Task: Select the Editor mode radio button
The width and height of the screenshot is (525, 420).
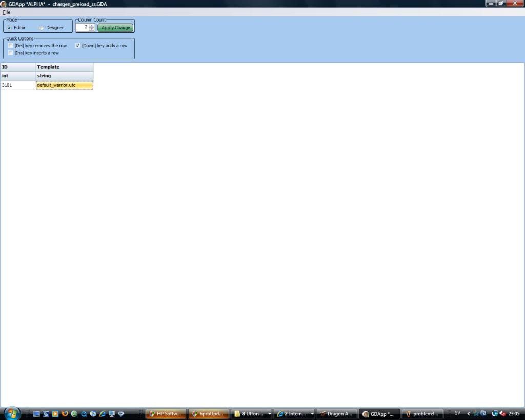Action: coord(9,28)
